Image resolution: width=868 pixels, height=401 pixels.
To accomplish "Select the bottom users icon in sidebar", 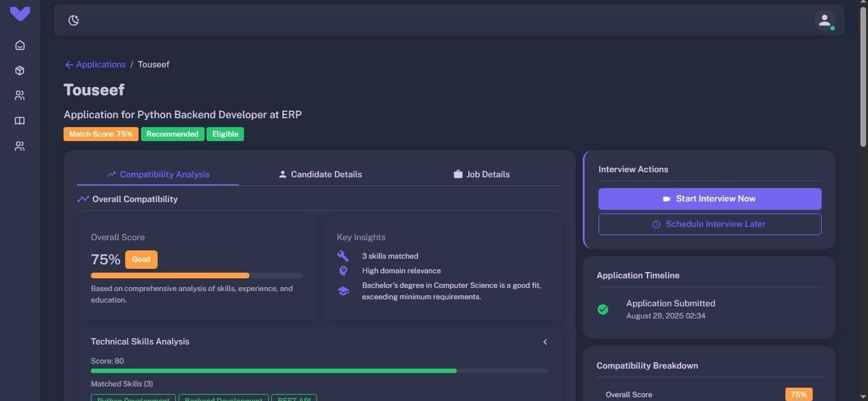I will point(19,146).
